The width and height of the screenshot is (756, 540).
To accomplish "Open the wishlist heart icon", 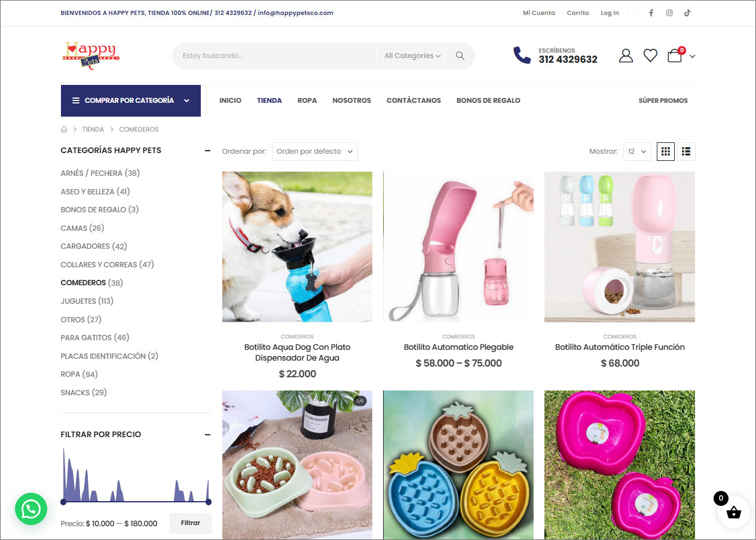I will (650, 56).
